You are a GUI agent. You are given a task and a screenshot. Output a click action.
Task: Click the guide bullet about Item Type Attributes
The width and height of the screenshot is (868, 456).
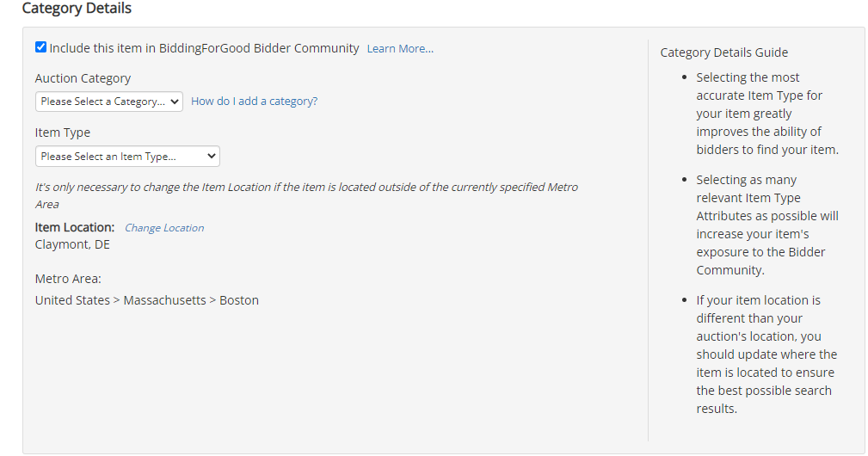(767, 225)
